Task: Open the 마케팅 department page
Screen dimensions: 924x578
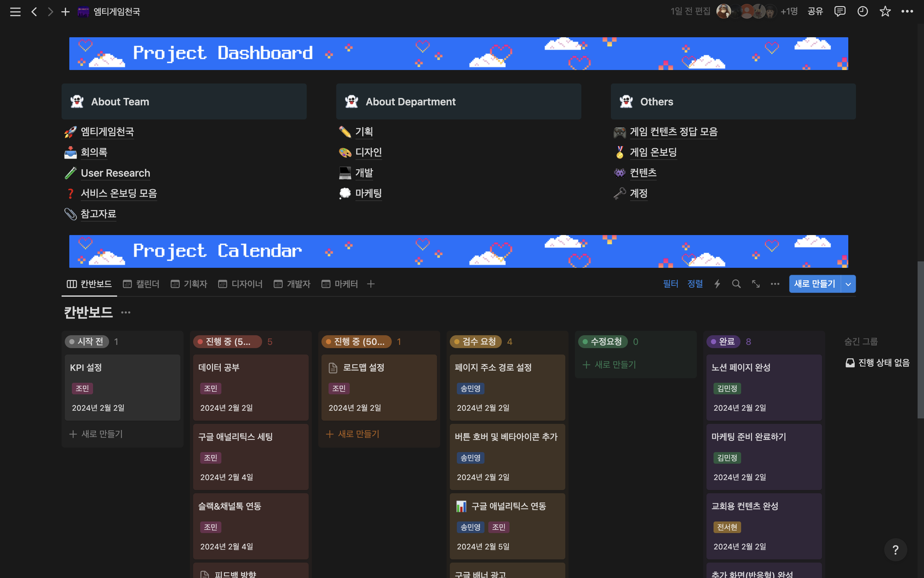Action: [x=368, y=193]
